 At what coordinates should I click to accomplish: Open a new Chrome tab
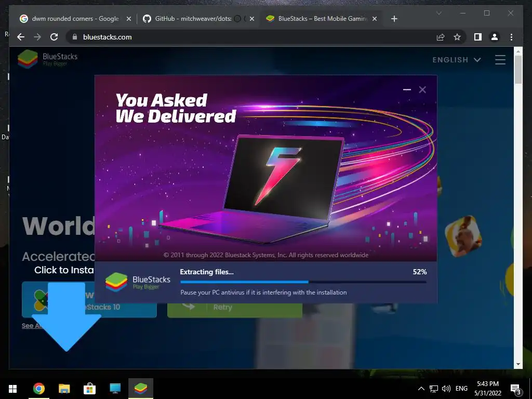394,19
